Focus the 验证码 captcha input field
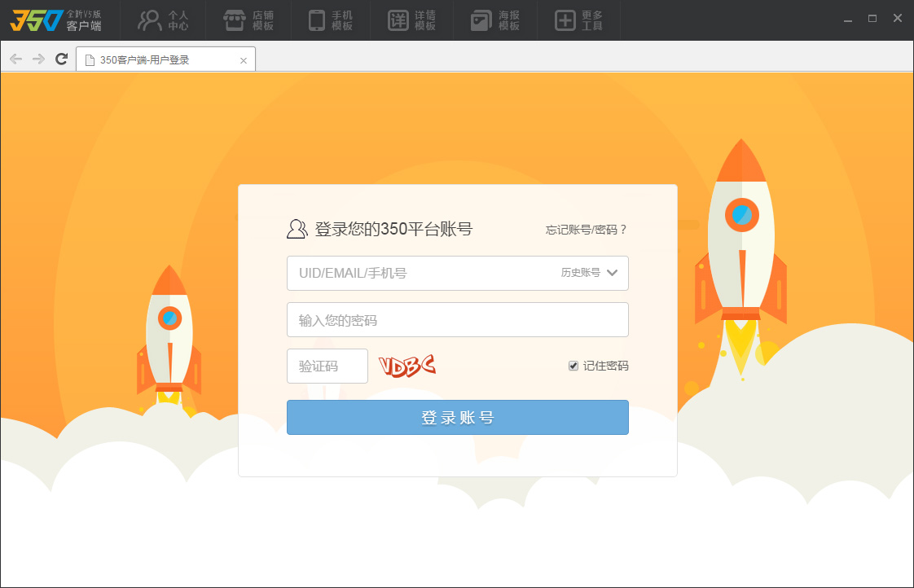 tap(327, 366)
